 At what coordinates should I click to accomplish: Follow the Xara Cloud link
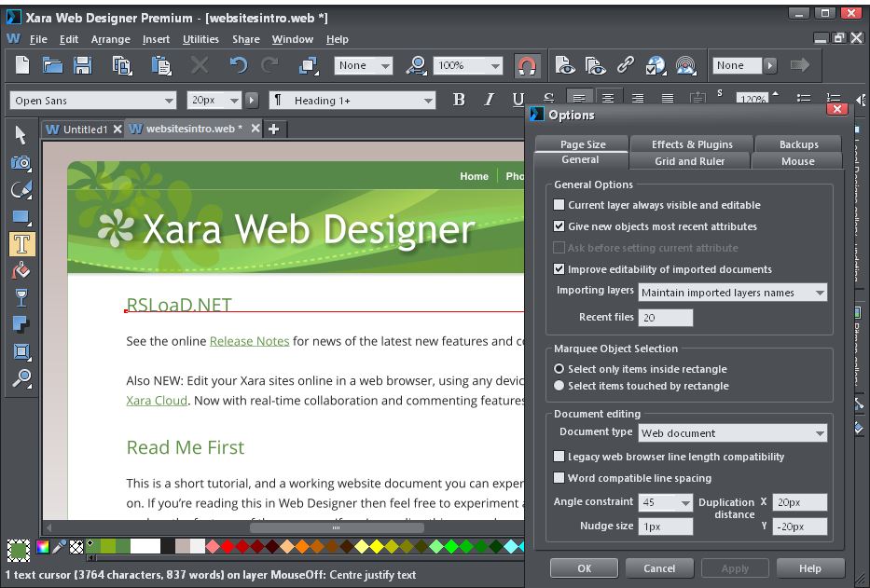157,401
